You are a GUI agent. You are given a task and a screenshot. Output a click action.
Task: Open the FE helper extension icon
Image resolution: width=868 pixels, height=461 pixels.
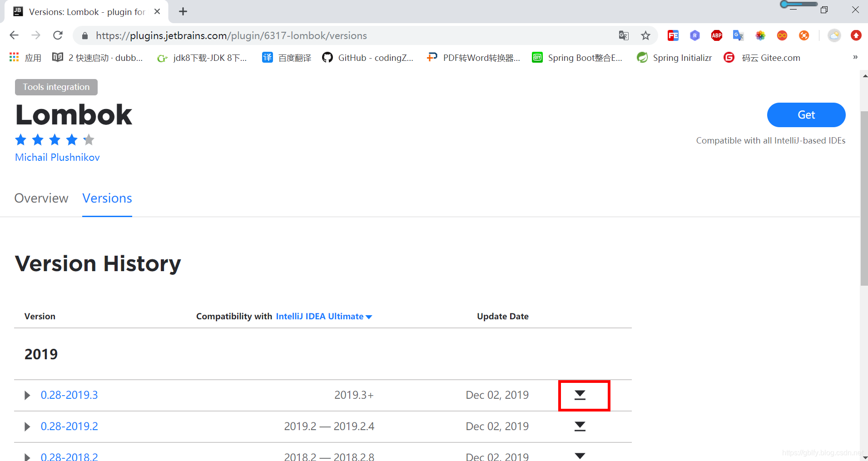(x=673, y=35)
